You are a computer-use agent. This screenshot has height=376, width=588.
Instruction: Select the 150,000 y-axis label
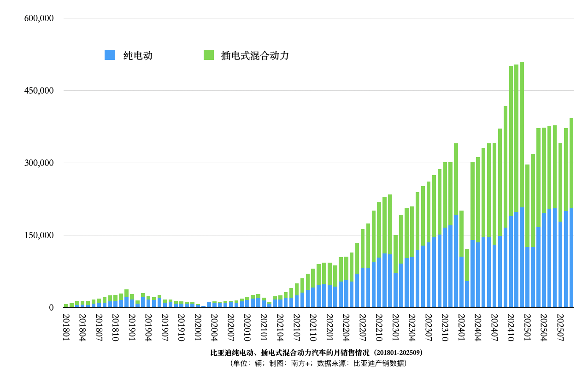point(39,235)
